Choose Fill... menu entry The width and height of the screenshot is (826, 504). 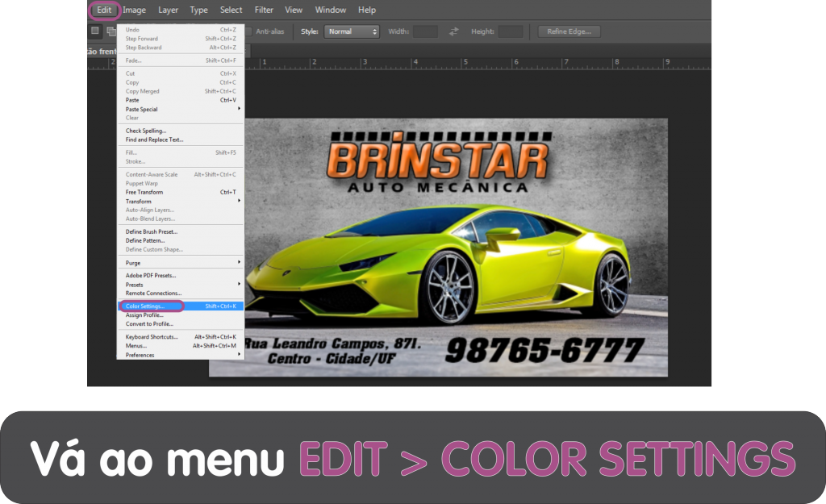click(180, 152)
